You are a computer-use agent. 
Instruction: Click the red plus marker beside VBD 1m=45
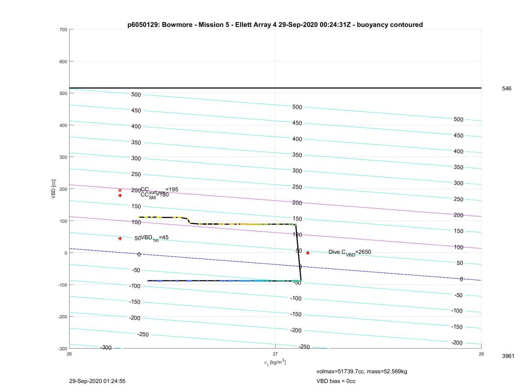click(x=120, y=239)
